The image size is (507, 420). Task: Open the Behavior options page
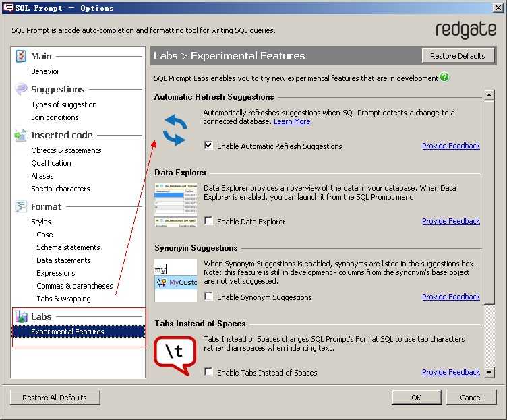tap(45, 71)
